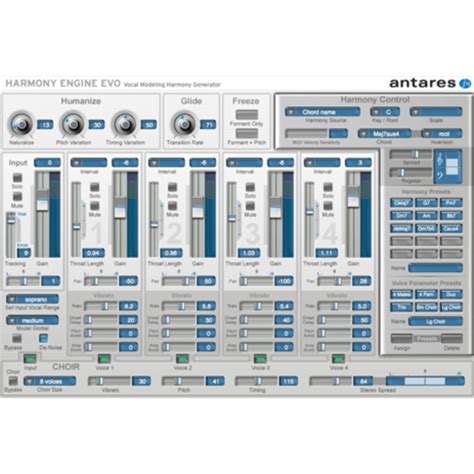
Task: Solo harmony voice 4
Action: [x=328, y=187]
